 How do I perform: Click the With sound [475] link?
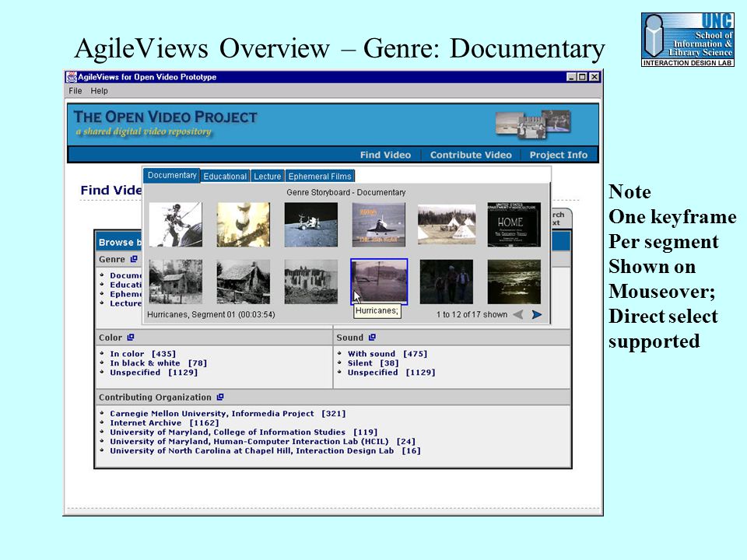pyautogui.click(x=388, y=354)
